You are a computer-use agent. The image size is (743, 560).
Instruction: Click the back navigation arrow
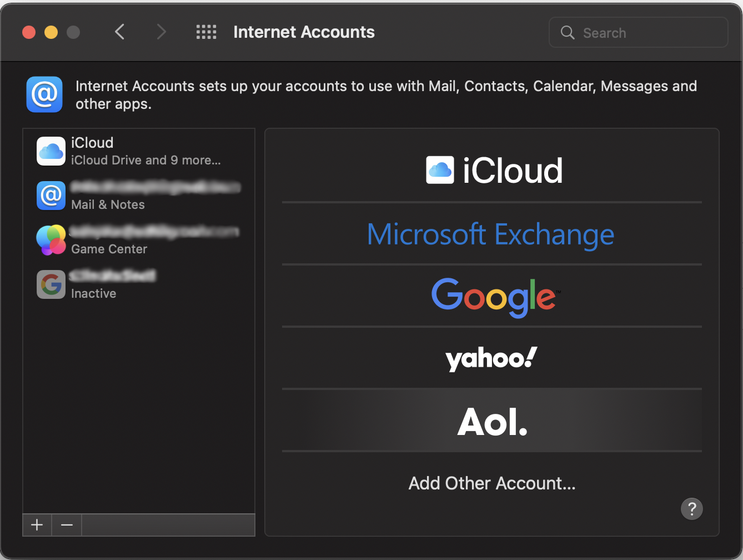pos(119,32)
